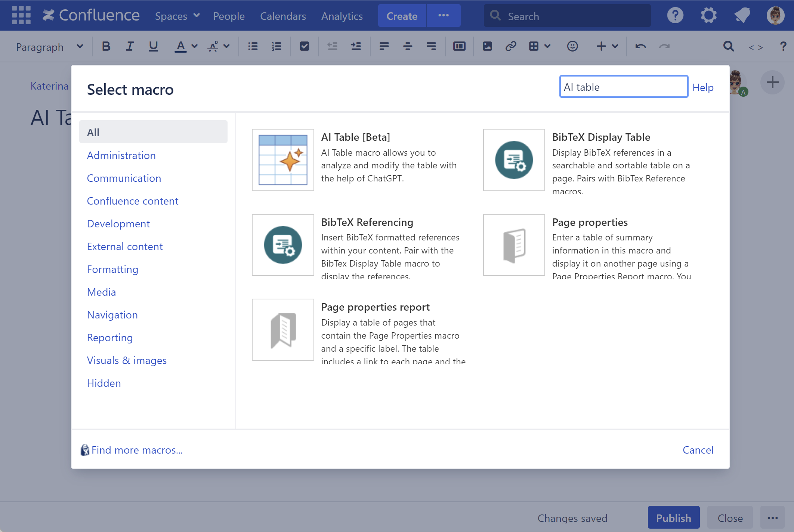Image resolution: width=794 pixels, height=532 pixels.
Task: Click the Confluence app switcher grid icon
Action: point(21,15)
